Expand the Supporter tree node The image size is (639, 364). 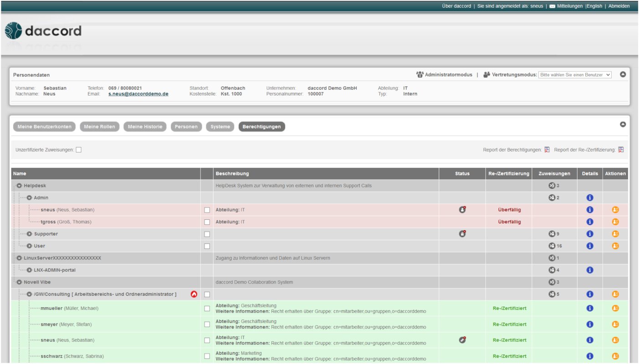click(x=29, y=234)
